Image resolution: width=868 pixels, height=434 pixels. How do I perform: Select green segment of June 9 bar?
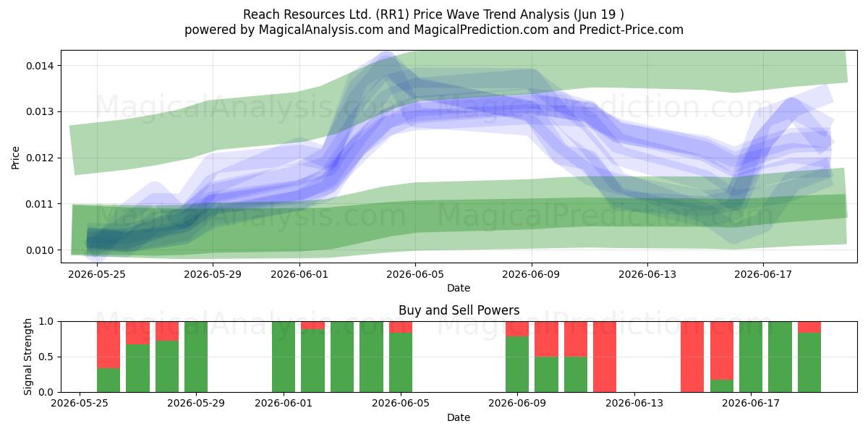pos(517,365)
